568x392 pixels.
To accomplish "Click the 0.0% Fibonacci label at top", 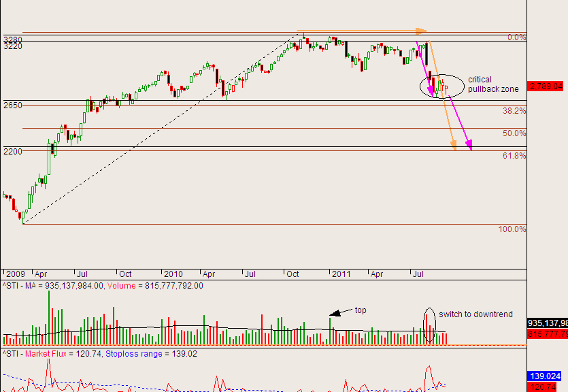I will [517, 38].
